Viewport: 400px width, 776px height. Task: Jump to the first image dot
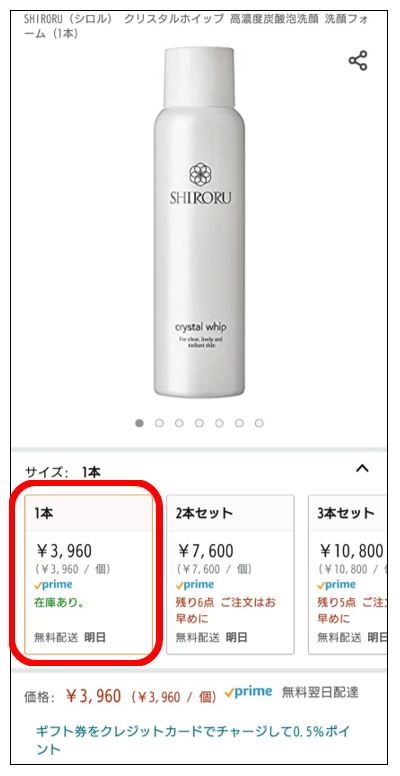pos(140,423)
